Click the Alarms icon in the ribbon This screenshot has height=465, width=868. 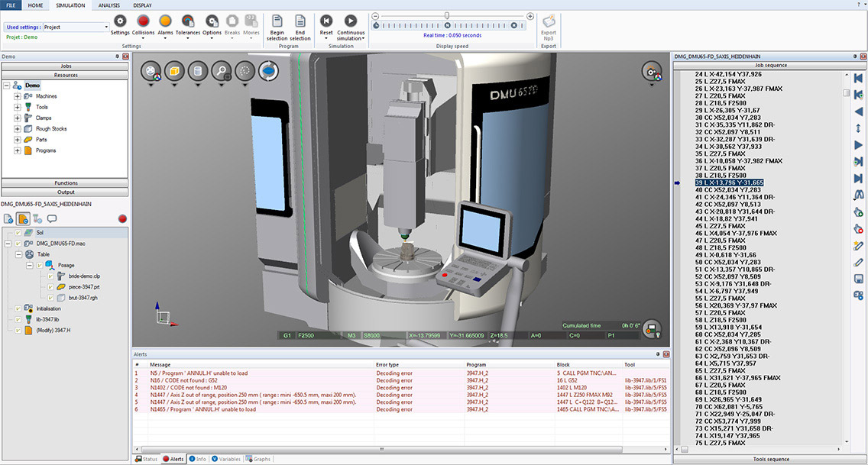165,22
